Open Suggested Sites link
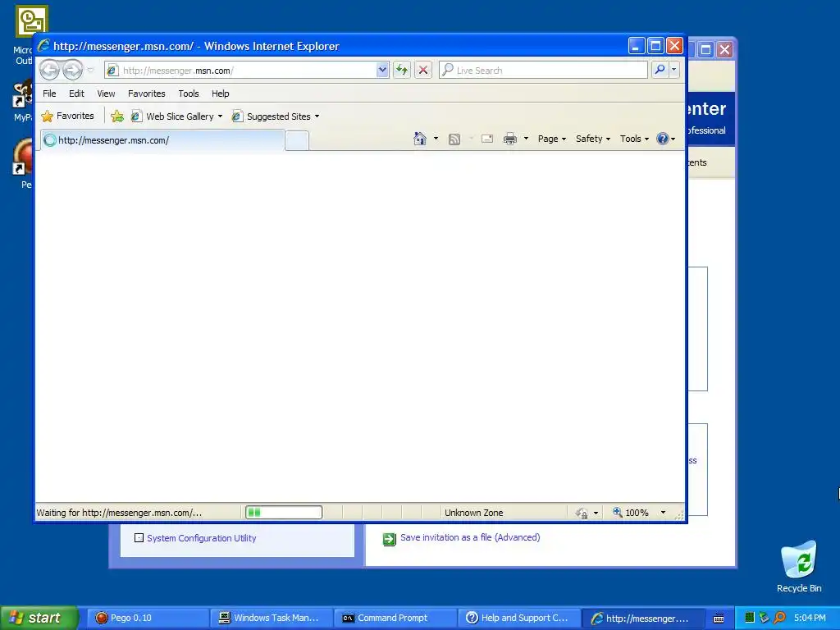The height and width of the screenshot is (630, 840). [272, 116]
